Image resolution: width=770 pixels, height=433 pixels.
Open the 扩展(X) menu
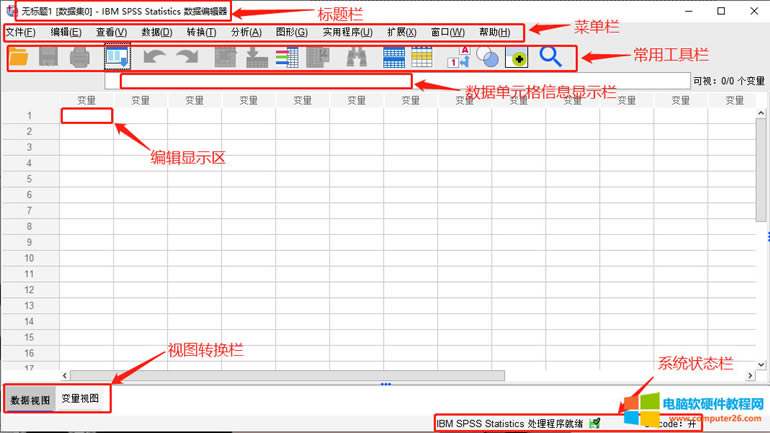click(x=402, y=32)
